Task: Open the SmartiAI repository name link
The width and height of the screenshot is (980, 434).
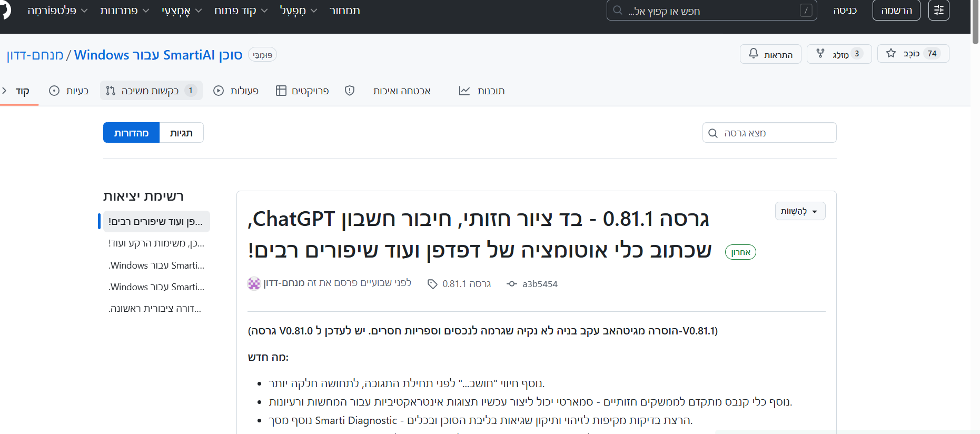Action: tap(158, 55)
